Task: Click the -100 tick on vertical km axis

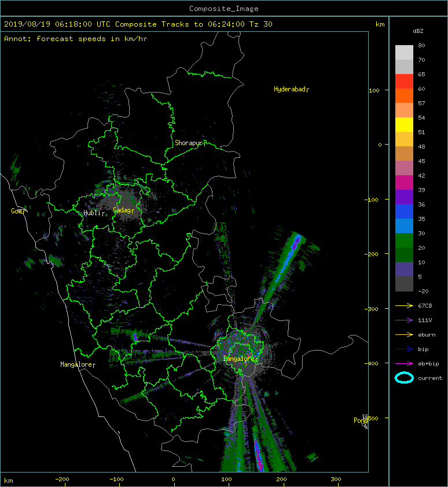Action: [x=371, y=200]
